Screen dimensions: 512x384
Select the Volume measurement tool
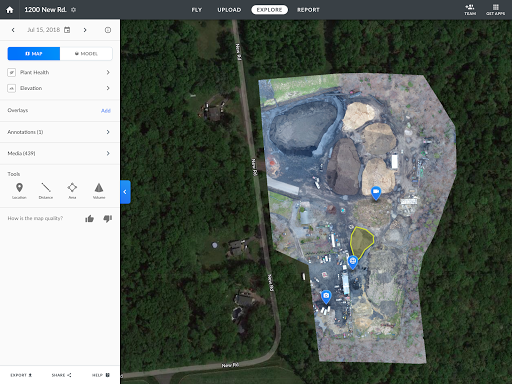99,191
